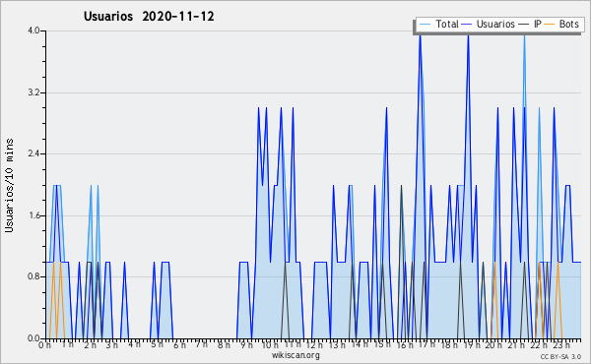Screen dimensions: 591x364
Task: Click the light blue Total legend line
Action: [x=425, y=25]
